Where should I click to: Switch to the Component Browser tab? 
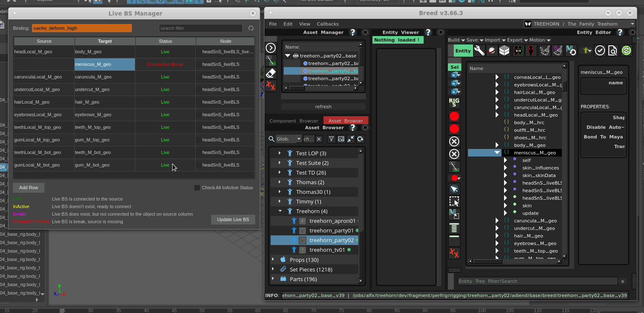294,121
